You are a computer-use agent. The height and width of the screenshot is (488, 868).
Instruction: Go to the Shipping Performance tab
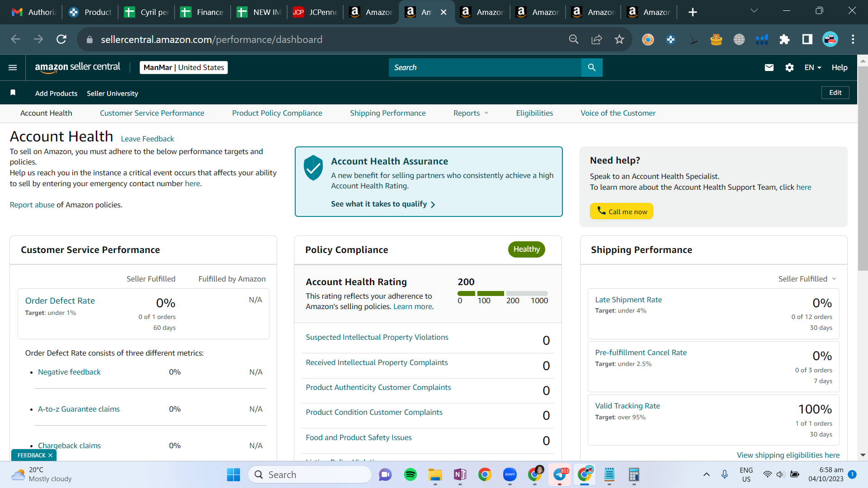tap(388, 113)
